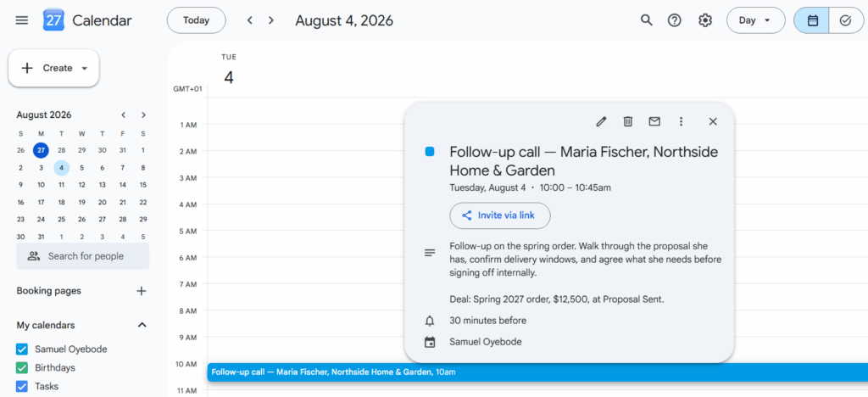Add a booking page plus icon

142,291
